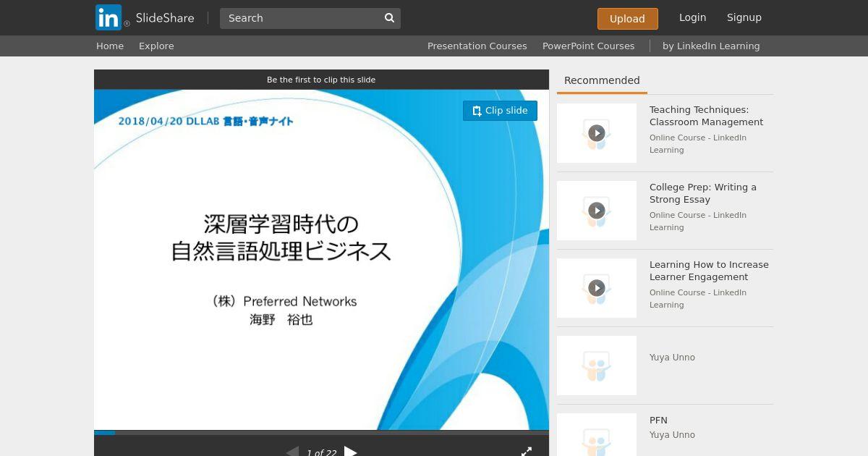Open the Signup link
868x456 pixels.
[x=744, y=17]
